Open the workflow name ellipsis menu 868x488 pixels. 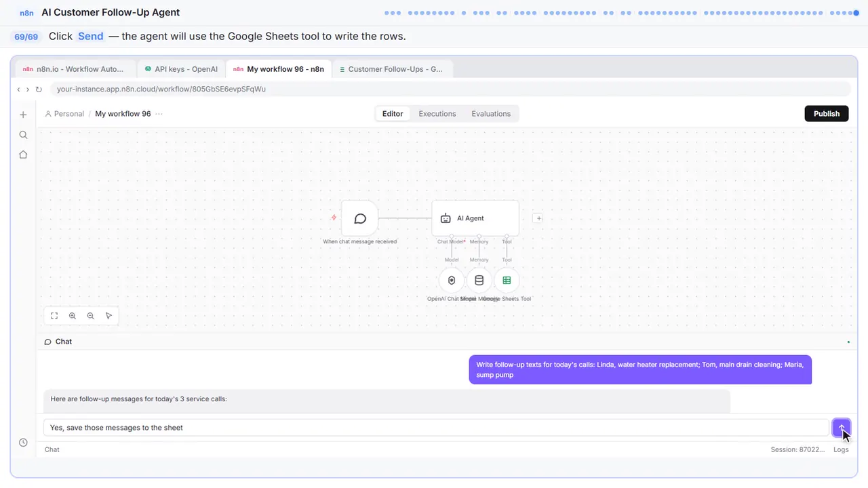click(x=159, y=114)
